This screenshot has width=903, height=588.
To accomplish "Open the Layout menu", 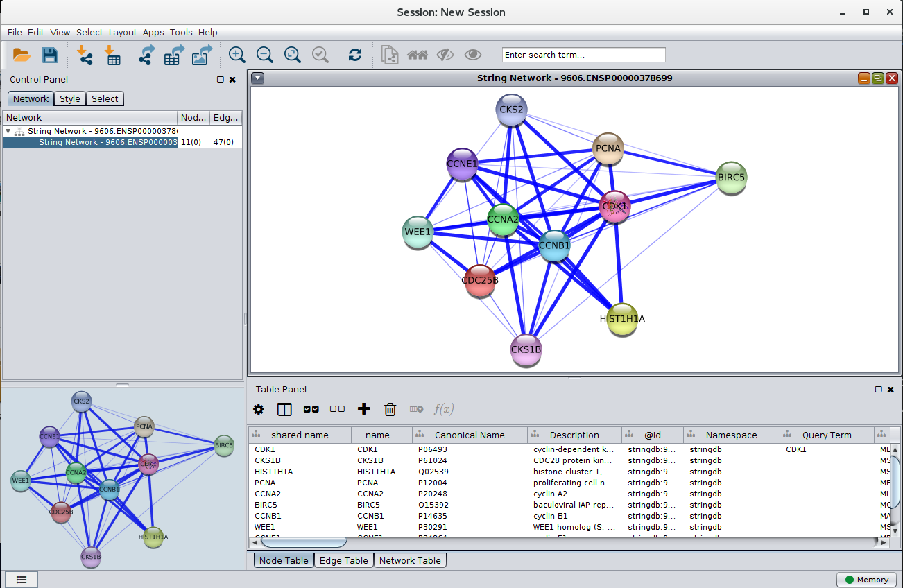I will [x=123, y=32].
